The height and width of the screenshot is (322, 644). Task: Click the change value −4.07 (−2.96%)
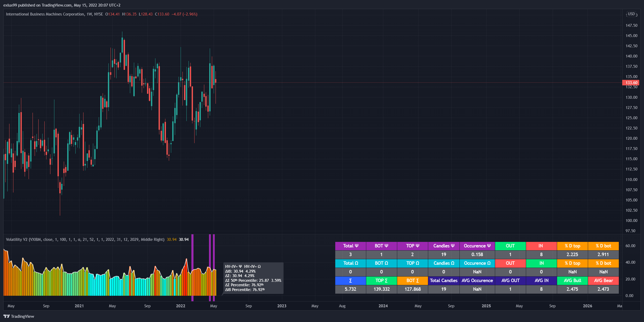pos(184,14)
